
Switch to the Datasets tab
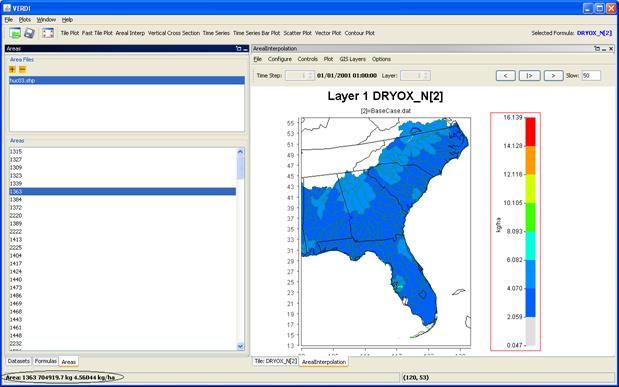coord(19,361)
